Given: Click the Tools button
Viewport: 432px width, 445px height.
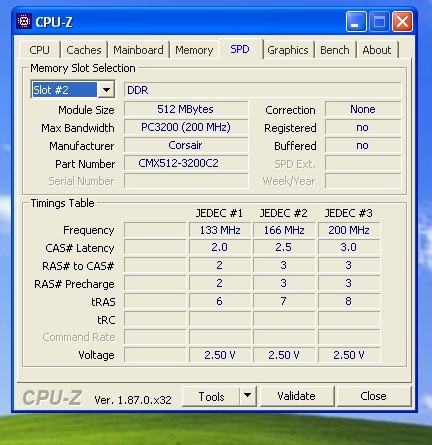Looking at the screenshot, I should tap(211, 396).
